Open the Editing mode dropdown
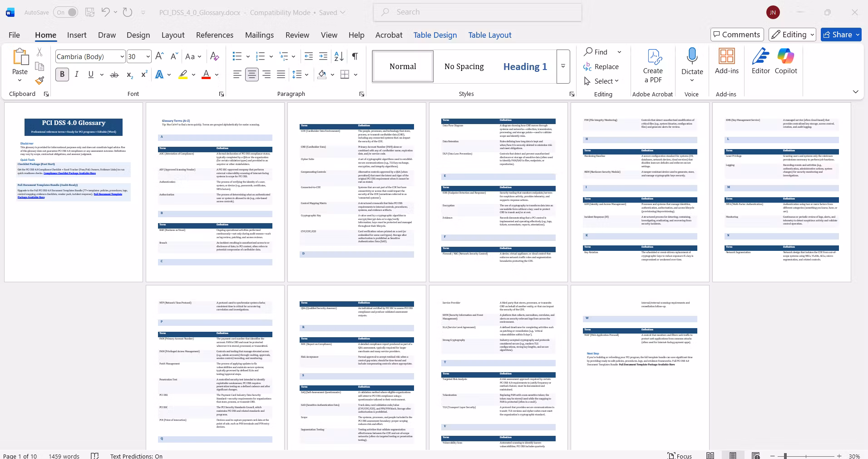 (793, 35)
